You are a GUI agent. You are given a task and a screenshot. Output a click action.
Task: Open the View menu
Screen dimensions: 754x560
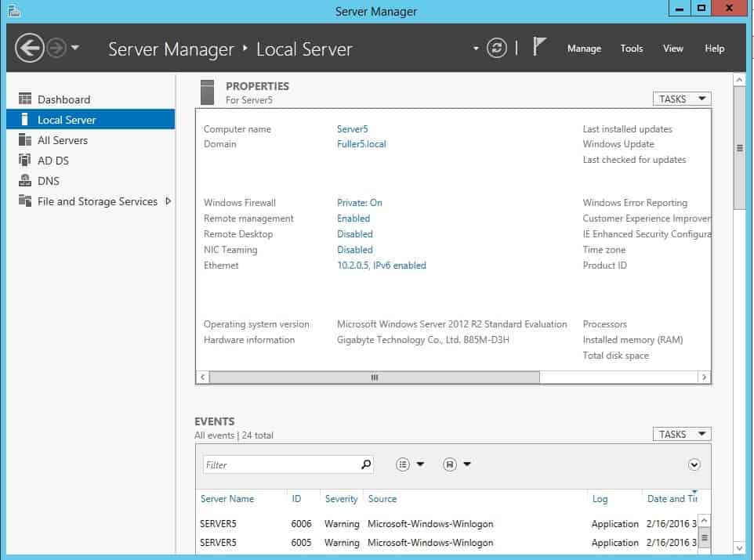[672, 49]
